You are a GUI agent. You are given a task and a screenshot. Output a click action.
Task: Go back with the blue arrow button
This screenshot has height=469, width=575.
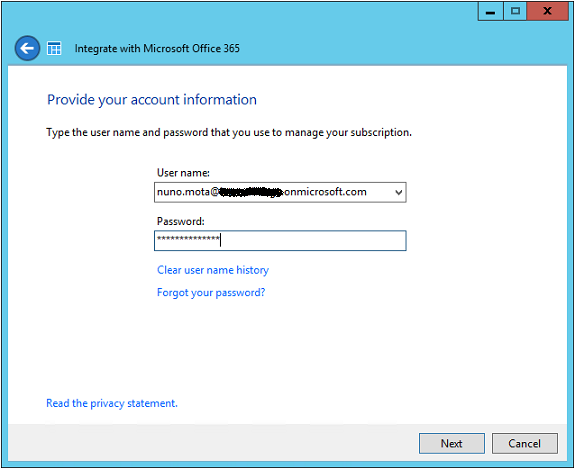coord(27,48)
